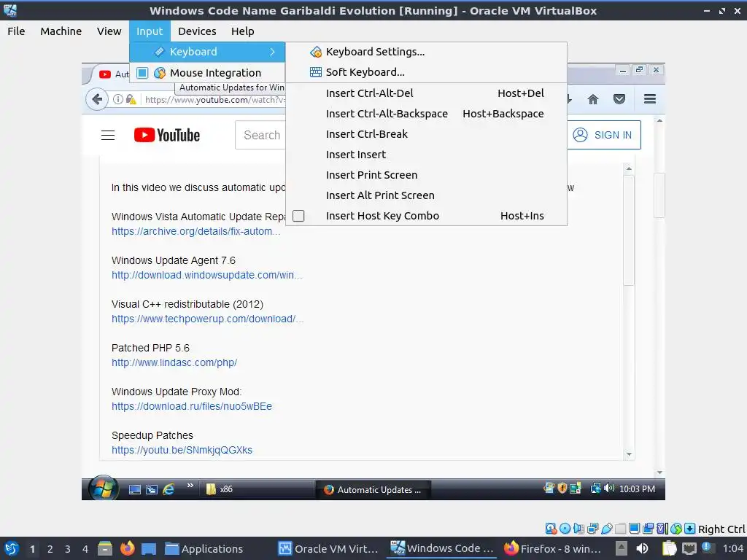
Task: Click the VirtualBox USB status icon
Action: click(607, 529)
